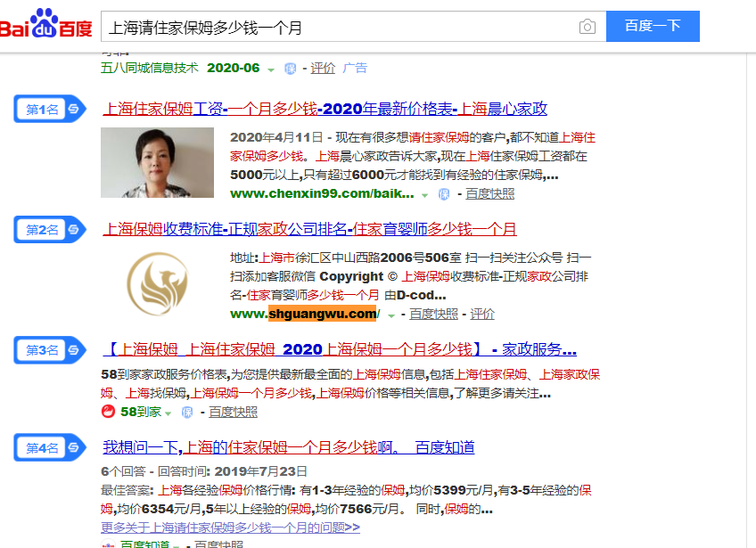This screenshot has width=756, height=548.
Task: Click 五八同城信息技术 source text
Action: (150, 68)
